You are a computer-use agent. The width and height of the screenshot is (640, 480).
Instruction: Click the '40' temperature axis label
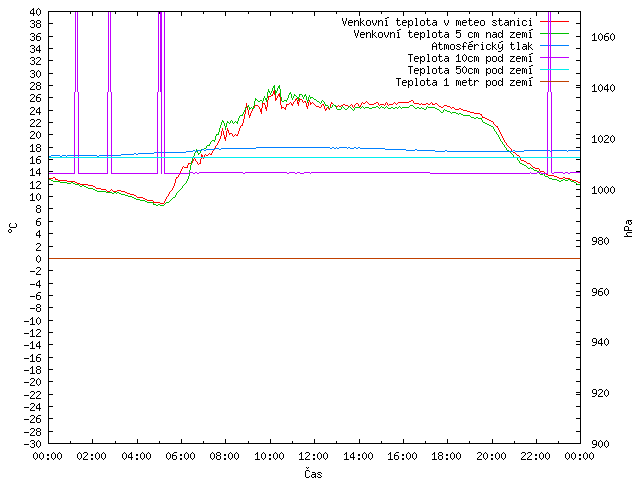click(x=36, y=12)
